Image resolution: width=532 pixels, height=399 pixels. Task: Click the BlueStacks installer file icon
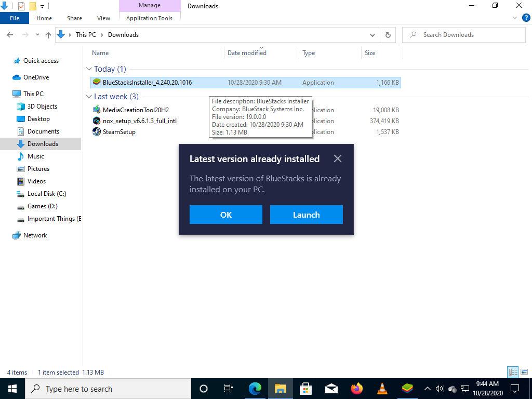click(x=97, y=83)
